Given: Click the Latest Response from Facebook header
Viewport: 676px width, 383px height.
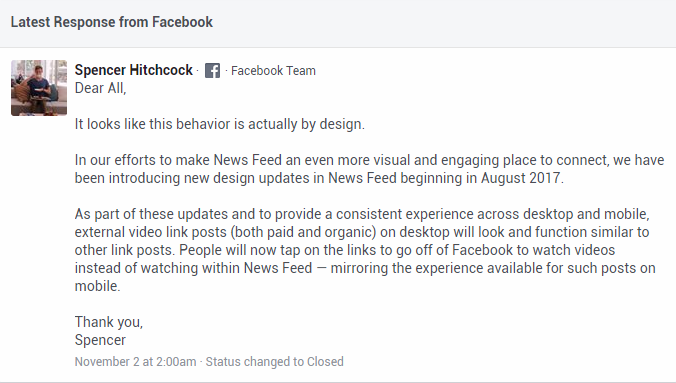Looking at the screenshot, I should click(112, 22).
